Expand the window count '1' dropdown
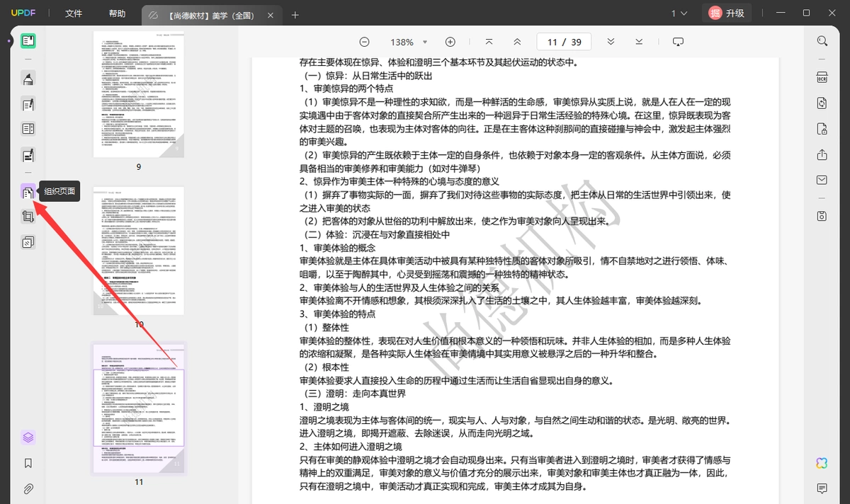This screenshot has height=504, width=850. [x=679, y=13]
